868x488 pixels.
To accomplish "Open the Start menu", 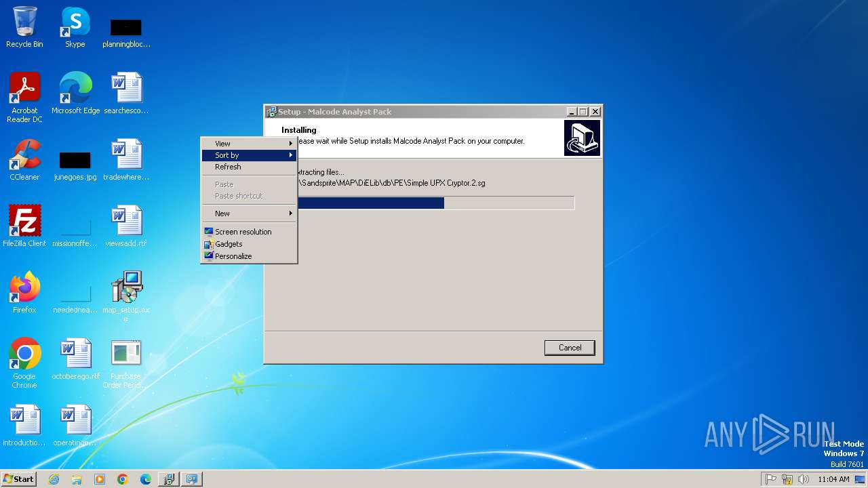I will tap(18, 479).
